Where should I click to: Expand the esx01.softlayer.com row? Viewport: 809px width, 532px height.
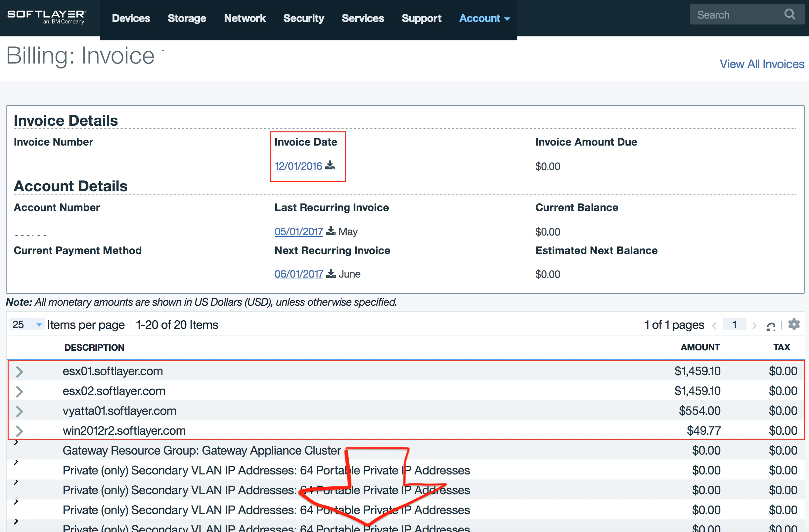(20, 372)
